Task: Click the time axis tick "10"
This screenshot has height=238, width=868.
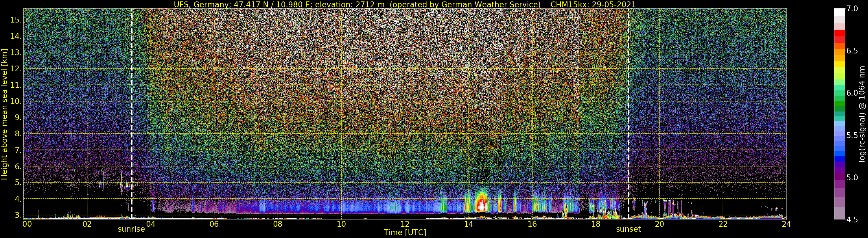Action: [341, 224]
